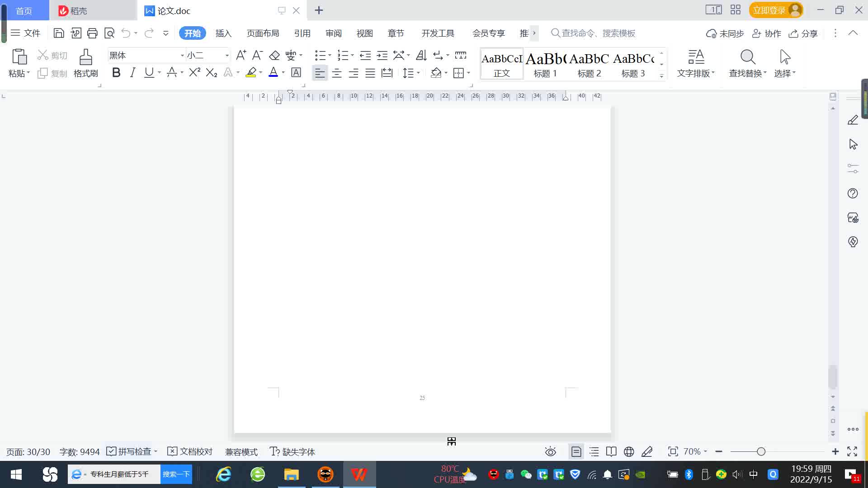Right align the paragraph
Viewport: 868px width, 488px height.
click(354, 73)
